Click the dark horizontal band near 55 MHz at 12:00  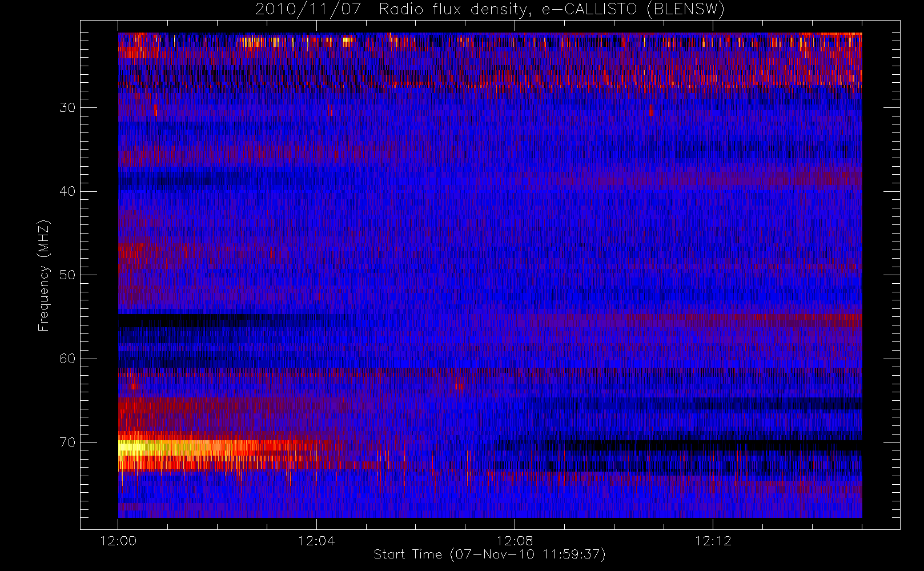pyautogui.click(x=171, y=320)
